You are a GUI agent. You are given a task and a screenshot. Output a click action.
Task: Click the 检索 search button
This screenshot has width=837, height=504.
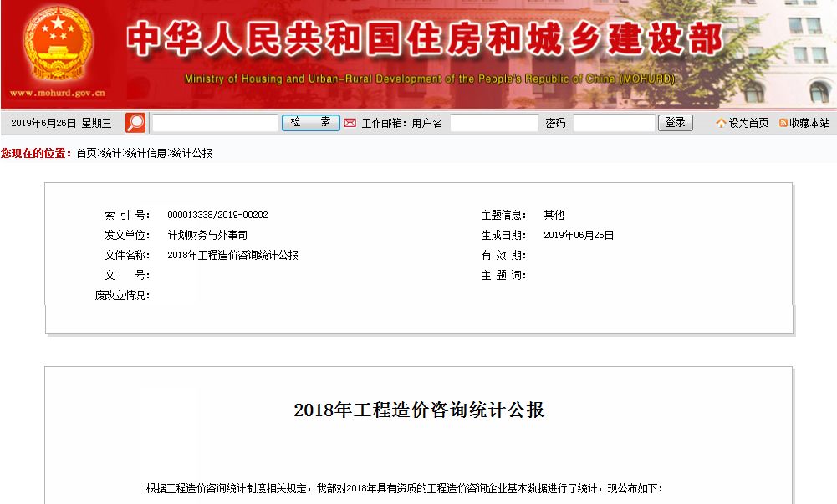pyautogui.click(x=311, y=123)
